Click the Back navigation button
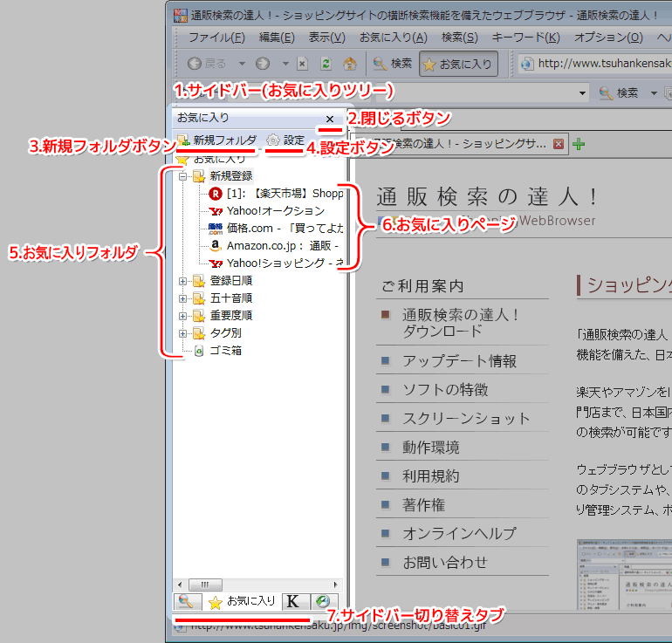This screenshot has width=672, height=643. click(x=207, y=64)
